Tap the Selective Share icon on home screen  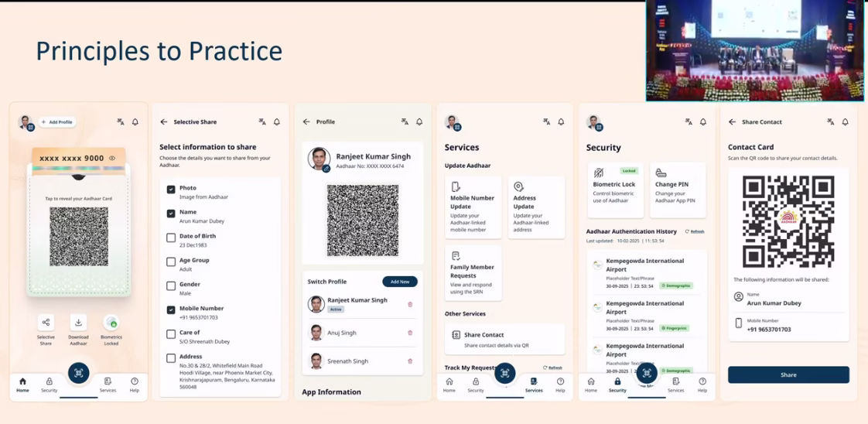(x=46, y=323)
